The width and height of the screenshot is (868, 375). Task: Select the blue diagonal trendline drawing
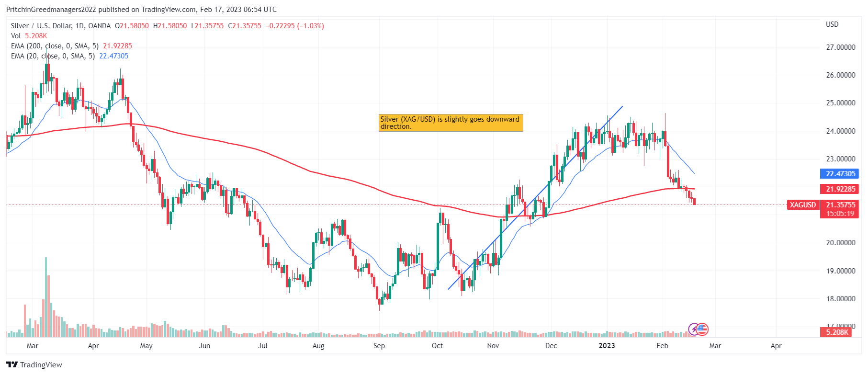pos(535,197)
